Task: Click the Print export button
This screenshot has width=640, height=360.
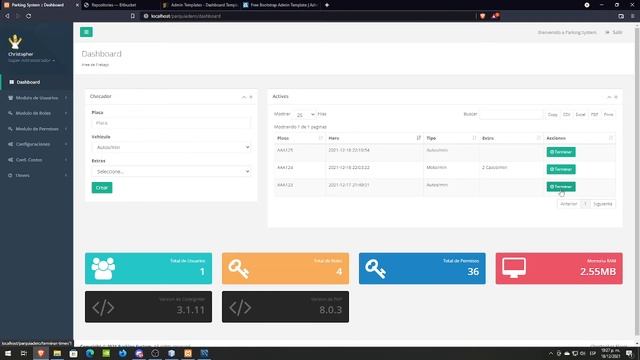Action: click(x=608, y=115)
